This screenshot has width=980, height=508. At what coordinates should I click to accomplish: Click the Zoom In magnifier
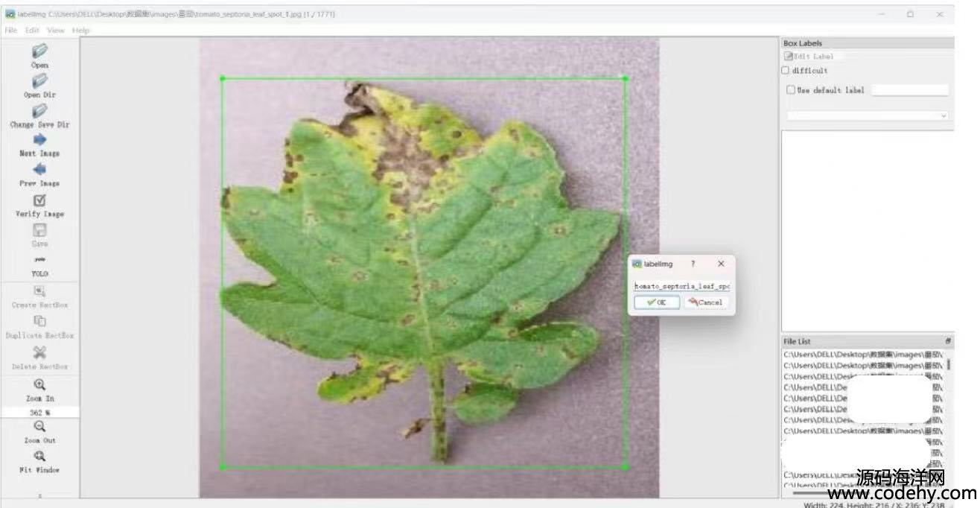39,385
